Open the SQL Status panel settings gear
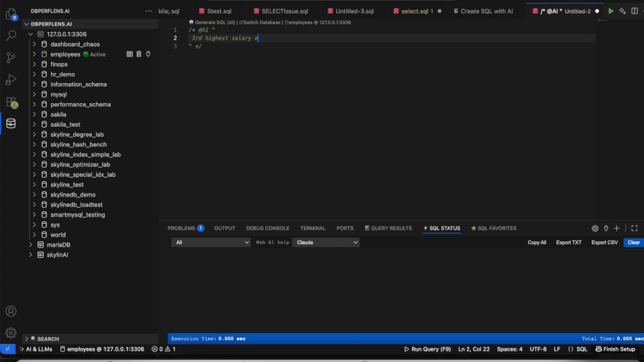 tap(595, 228)
